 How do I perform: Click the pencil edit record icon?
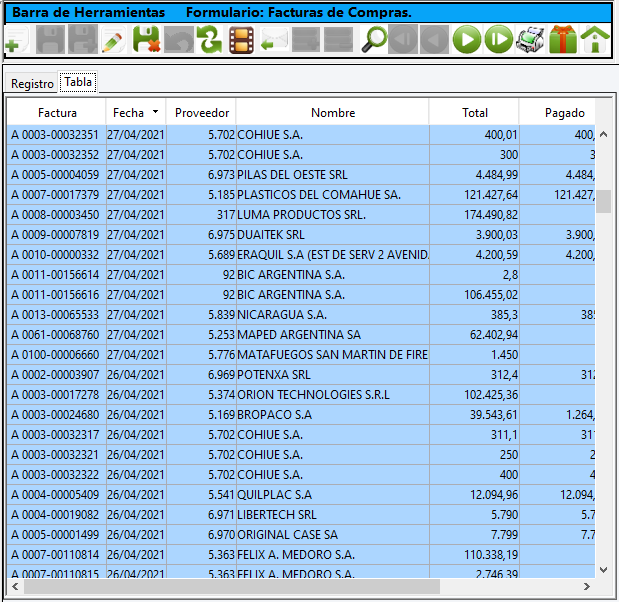pyautogui.click(x=114, y=39)
